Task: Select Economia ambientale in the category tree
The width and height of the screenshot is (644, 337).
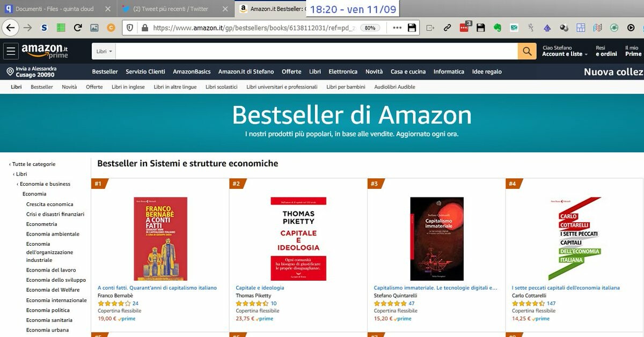Action: tap(53, 234)
